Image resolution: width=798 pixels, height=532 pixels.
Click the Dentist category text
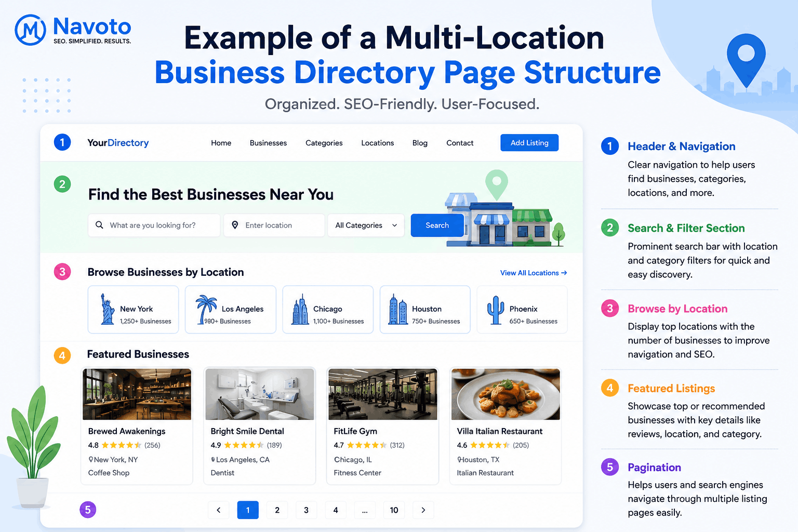coord(222,473)
